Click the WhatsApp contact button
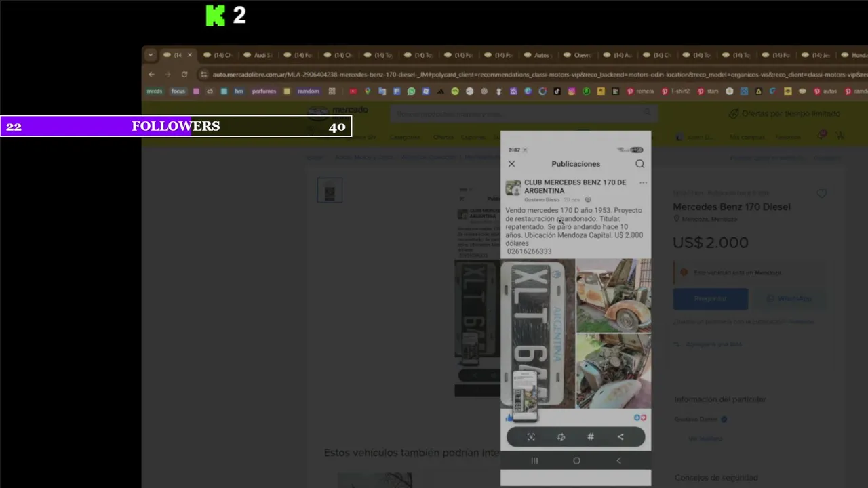 pyautogui.click(x=789, y=298)
